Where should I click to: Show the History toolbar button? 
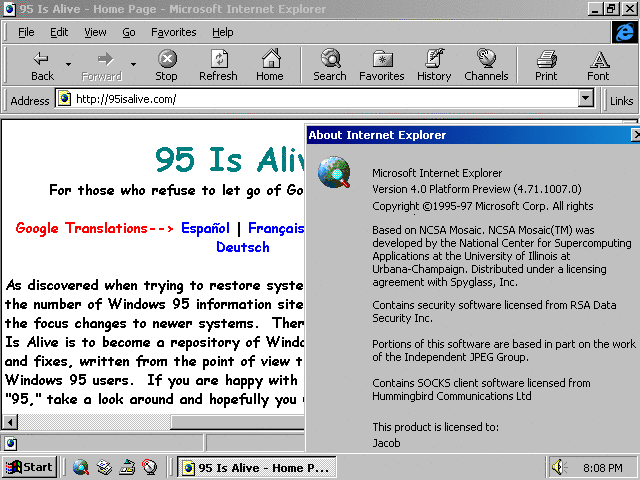(x=434, y=65)
